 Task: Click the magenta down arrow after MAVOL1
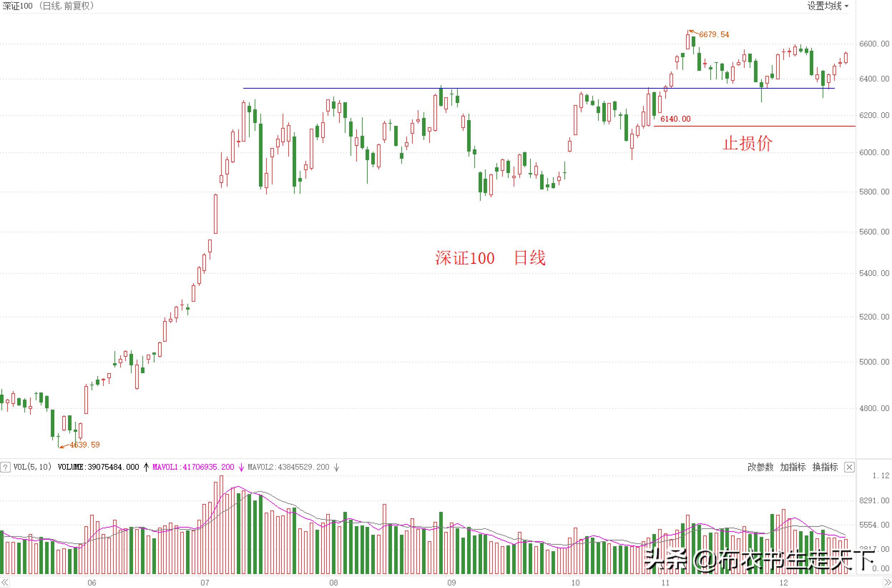(x=241, y=467)
